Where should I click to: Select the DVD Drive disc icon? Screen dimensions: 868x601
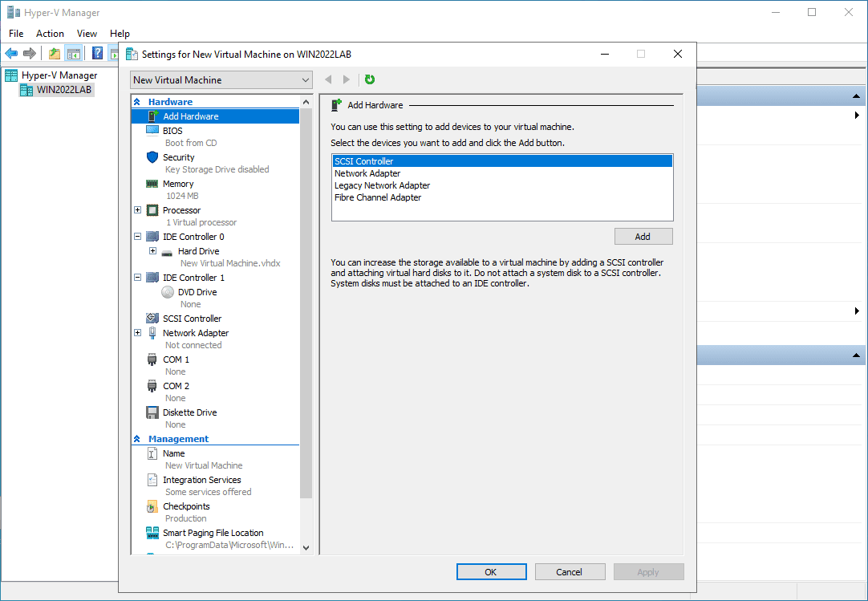point(167,292)
